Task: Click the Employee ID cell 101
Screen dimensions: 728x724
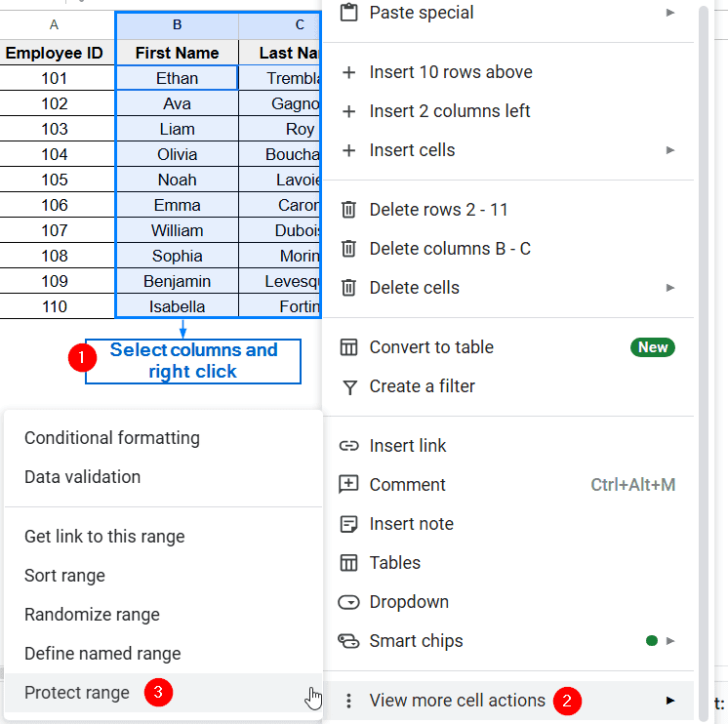Action: click(x=55, y=78)
